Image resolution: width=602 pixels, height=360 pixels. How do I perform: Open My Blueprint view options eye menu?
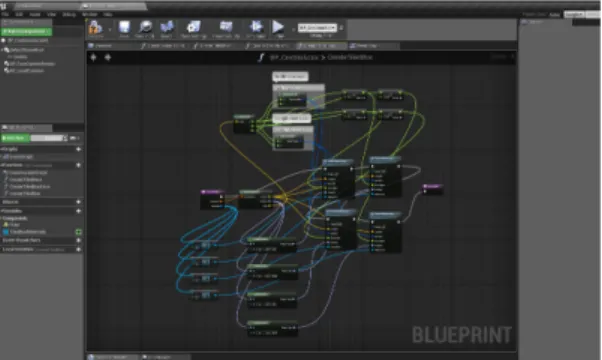(75, 138)
